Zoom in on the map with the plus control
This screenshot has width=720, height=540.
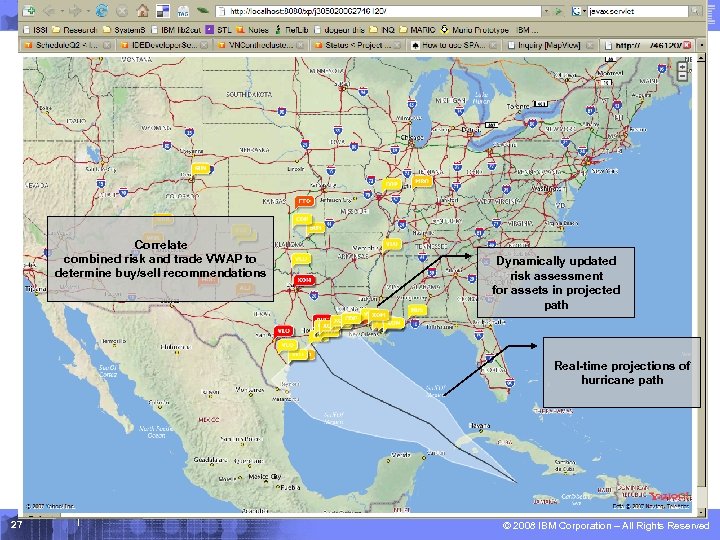682,67
